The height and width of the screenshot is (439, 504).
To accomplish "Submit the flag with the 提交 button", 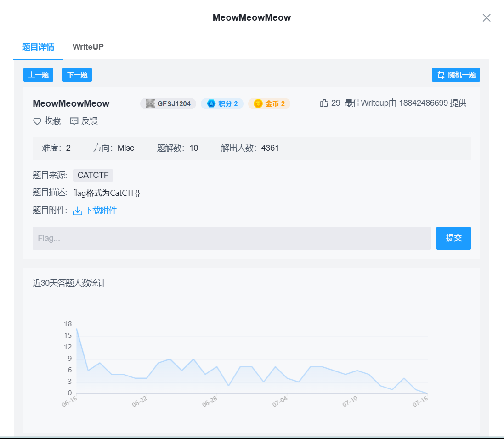I will point(453,238).
